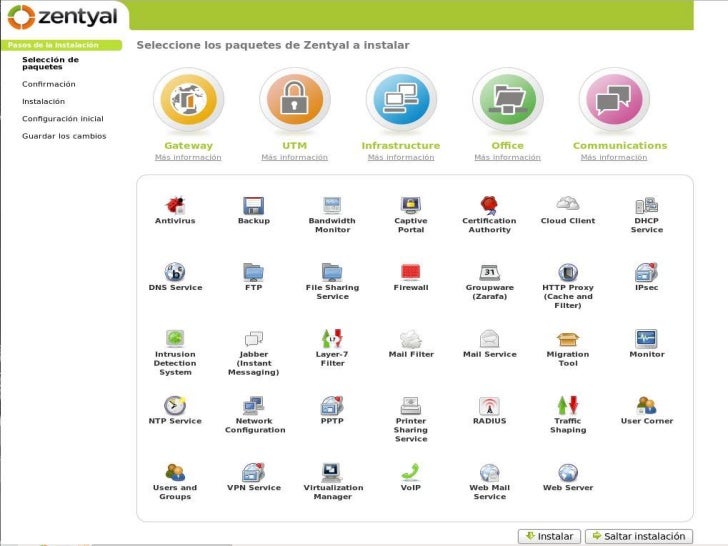Viewport: 728px width, 546px height.
Task: Choose the Antivirus package
Action: click(175, 210)
